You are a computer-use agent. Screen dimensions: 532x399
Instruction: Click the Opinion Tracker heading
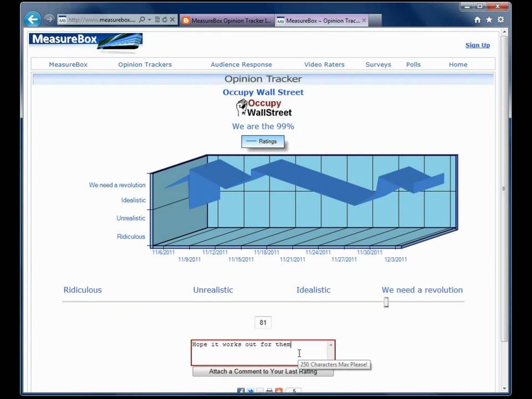[263, 79]
